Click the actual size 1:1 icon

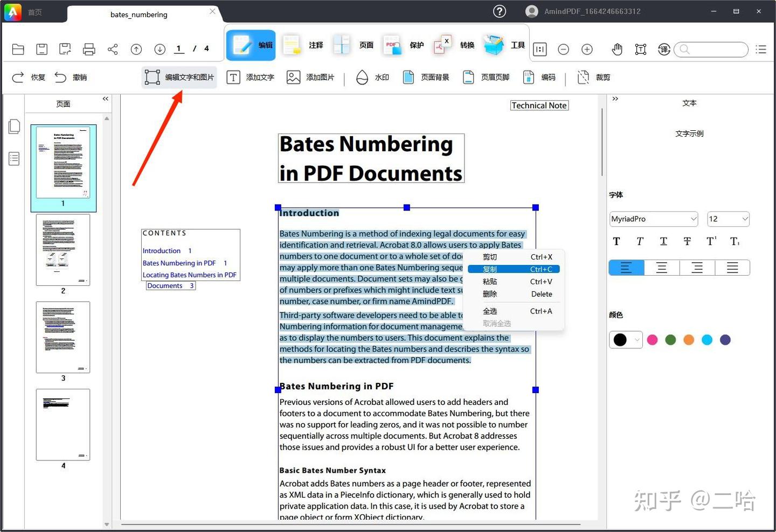coord(539,50)
